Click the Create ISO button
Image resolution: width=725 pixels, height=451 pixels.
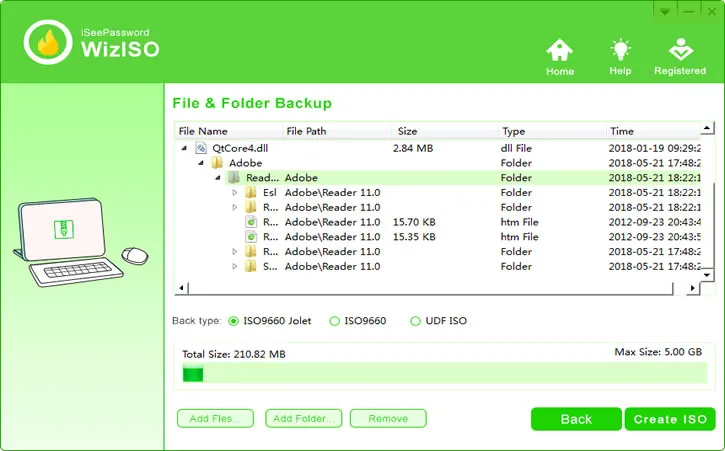(x=670, y=419)
